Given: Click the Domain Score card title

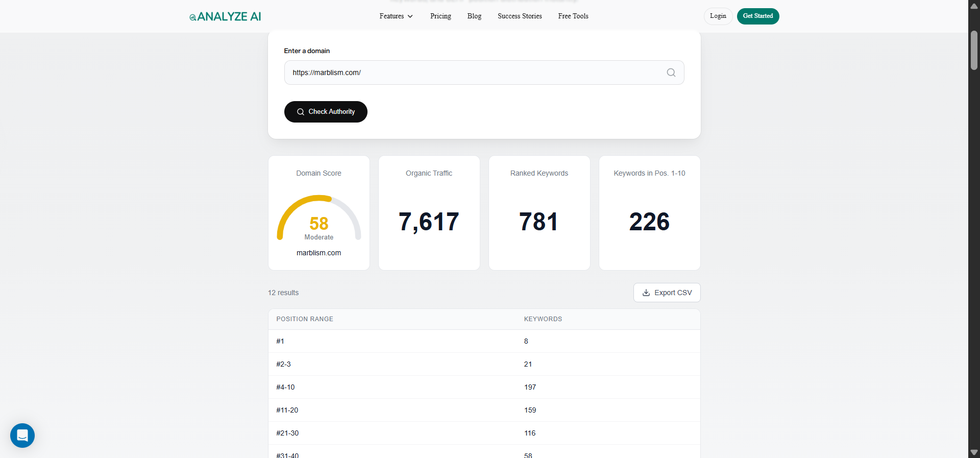Looking at the screenshot, I should coord(319,173).
